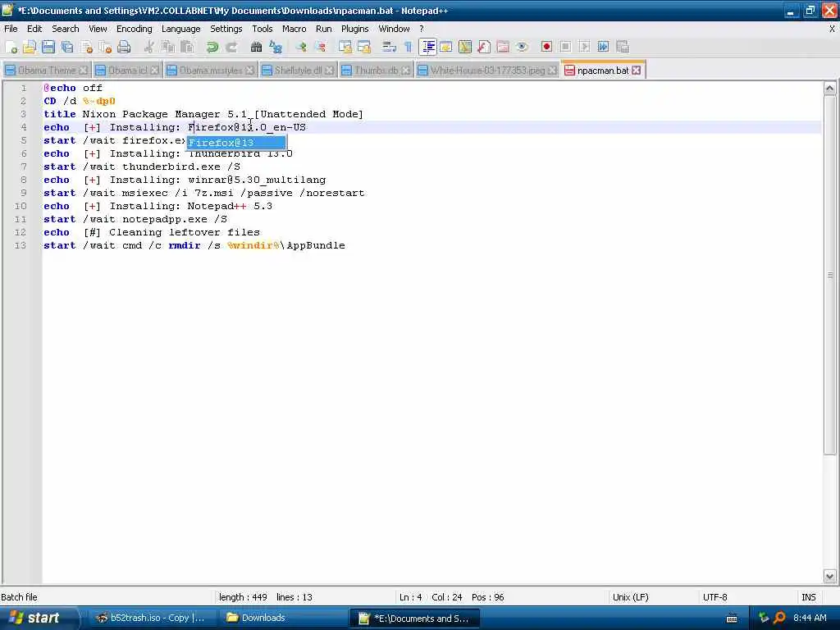
Task: Open Find with the binoculars icon
Action: [256, 47]
